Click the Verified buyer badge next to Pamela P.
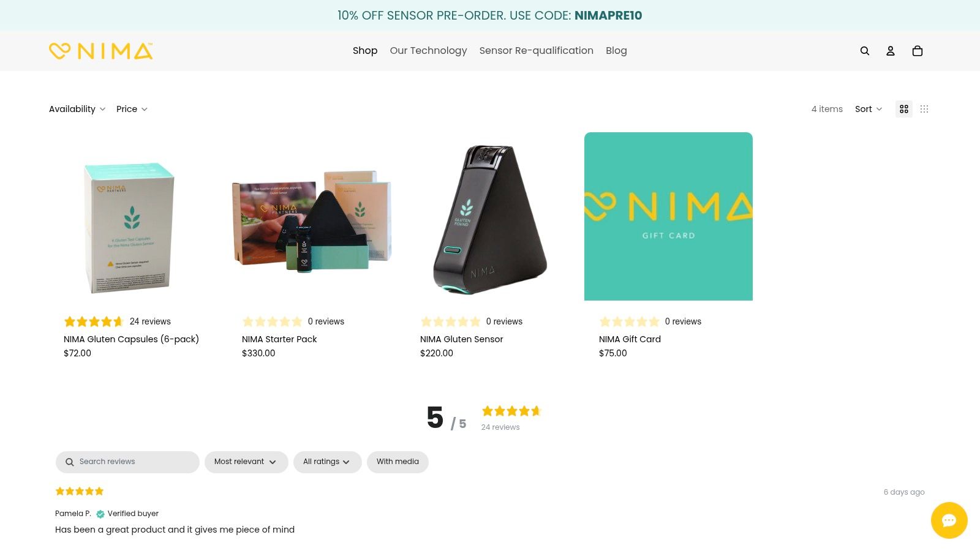980x551 pixels. 100,514
